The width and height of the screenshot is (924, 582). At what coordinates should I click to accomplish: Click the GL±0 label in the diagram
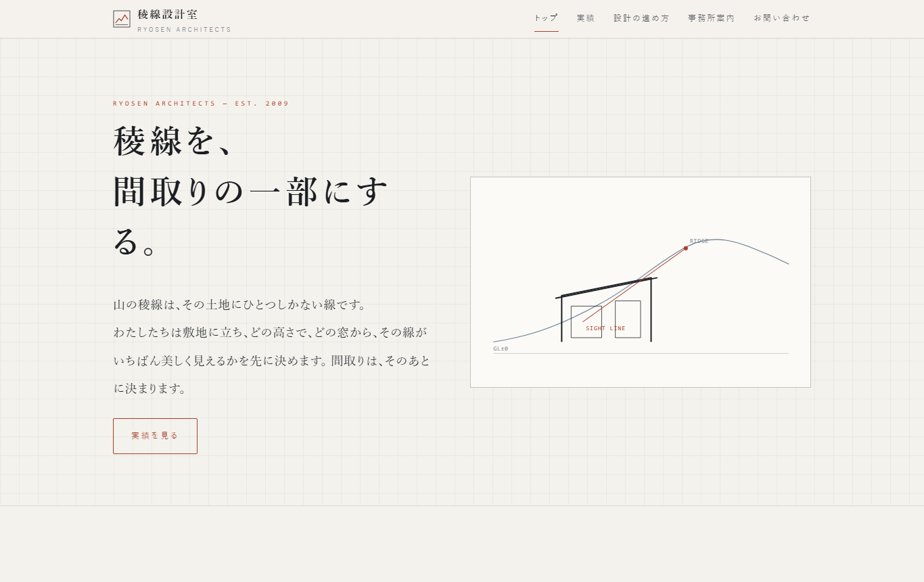pos(501,349)
